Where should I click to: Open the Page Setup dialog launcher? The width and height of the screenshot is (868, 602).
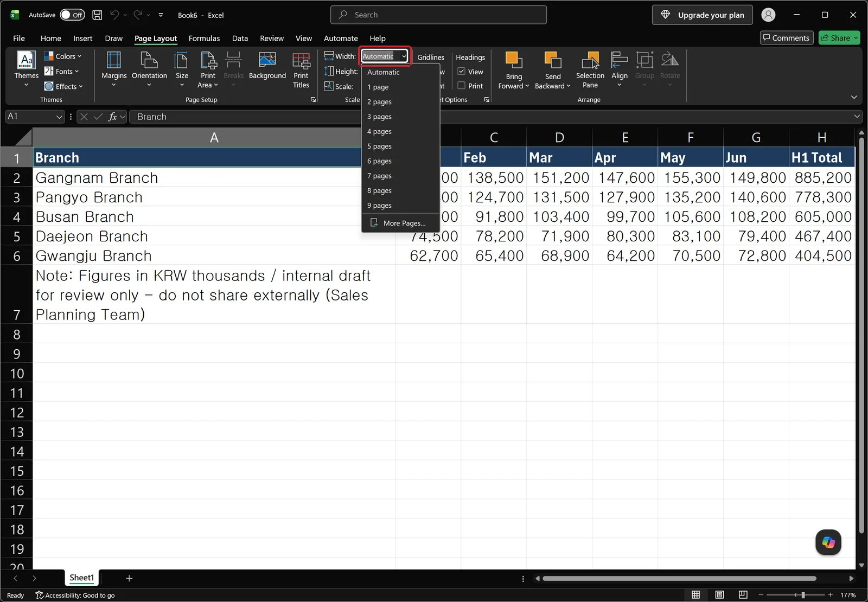coord(313,100)
